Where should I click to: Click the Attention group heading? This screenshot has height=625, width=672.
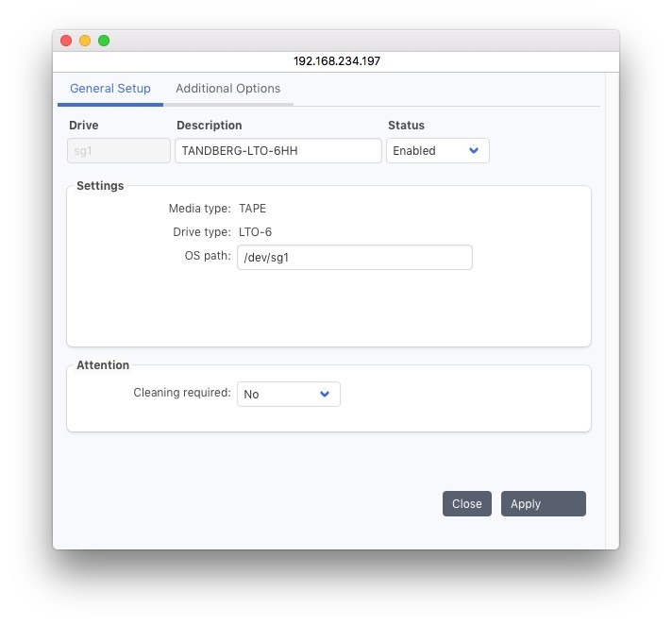pos(103,365)
